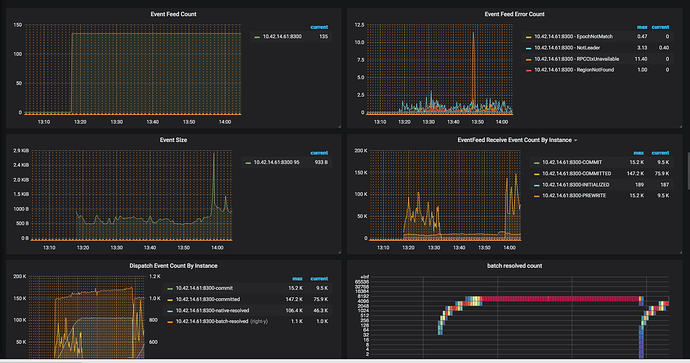Click the vertical scrollbar on the right edge
The image size is (690, 363).
tap(688, 171)
